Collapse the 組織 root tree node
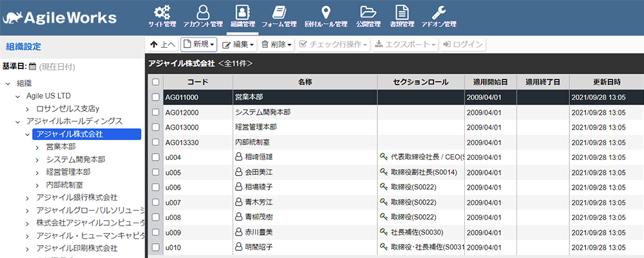 [7, 84]
